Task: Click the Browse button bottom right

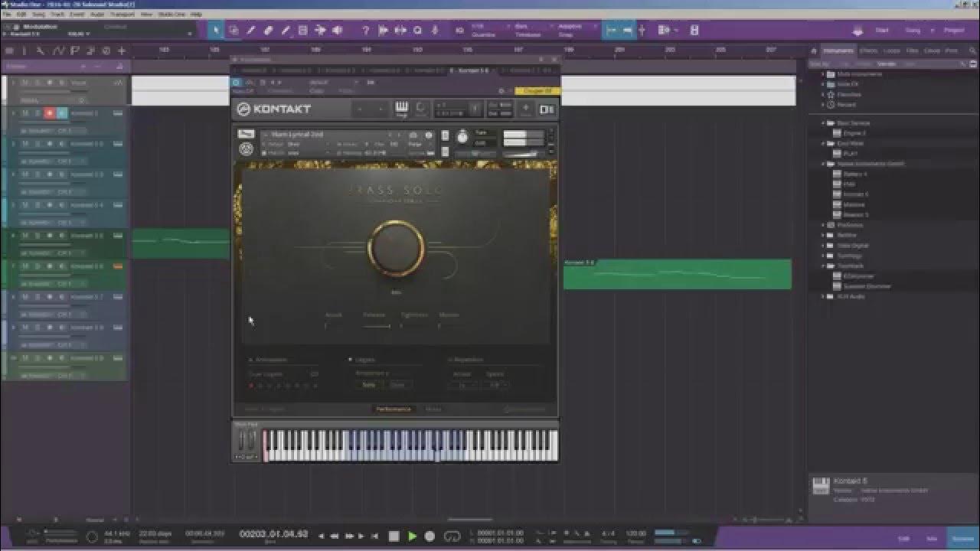Action: (963, 539)
